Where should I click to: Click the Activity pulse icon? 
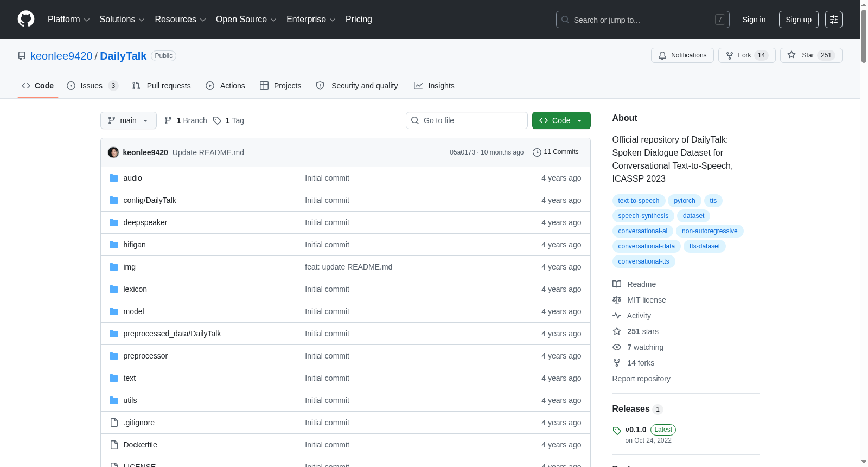tap(617, 316)
